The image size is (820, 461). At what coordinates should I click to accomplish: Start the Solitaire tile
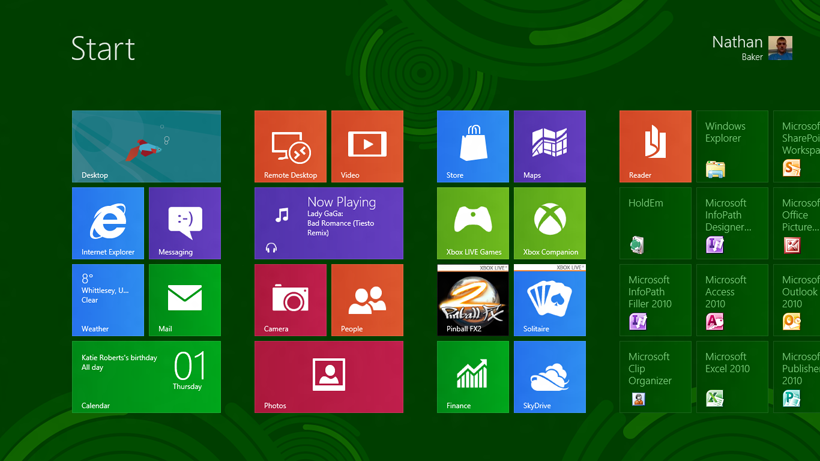550,300
